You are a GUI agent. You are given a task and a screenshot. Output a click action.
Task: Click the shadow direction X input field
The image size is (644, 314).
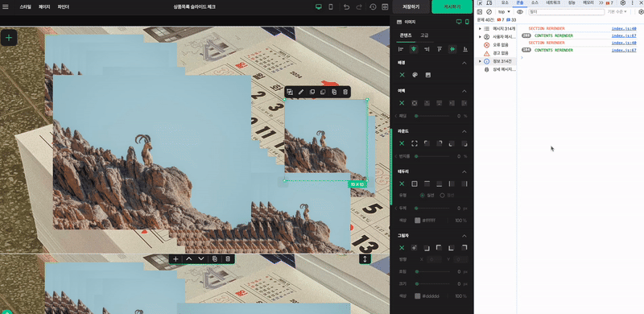pos(434,259)
